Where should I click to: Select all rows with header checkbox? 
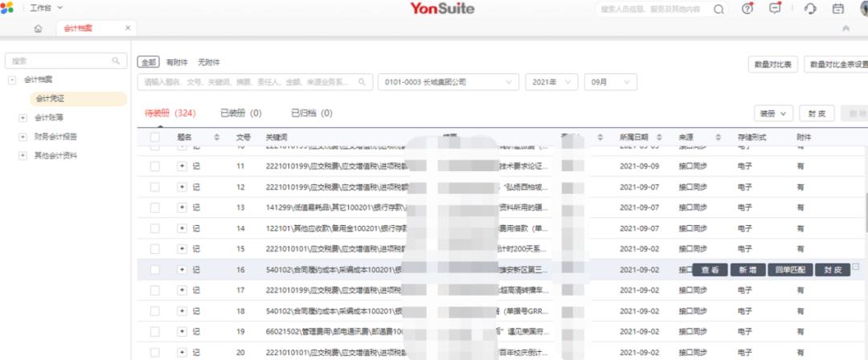(x=155, y=137)
